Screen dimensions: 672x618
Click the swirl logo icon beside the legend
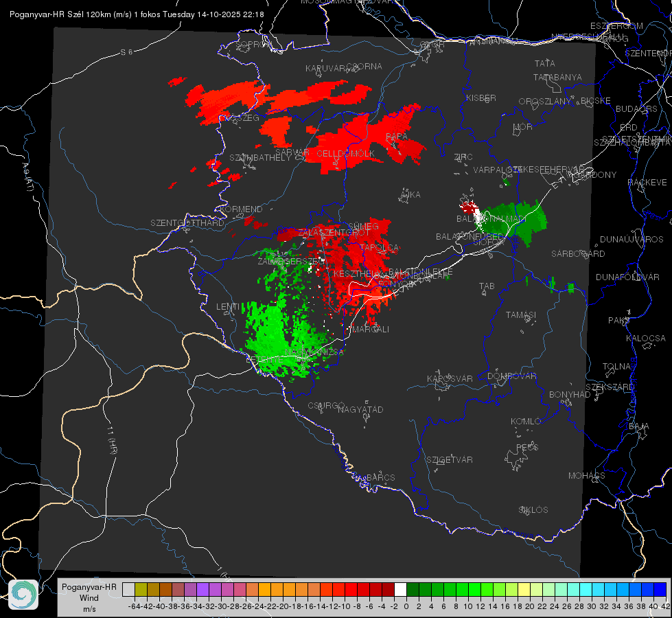(23, 595)
